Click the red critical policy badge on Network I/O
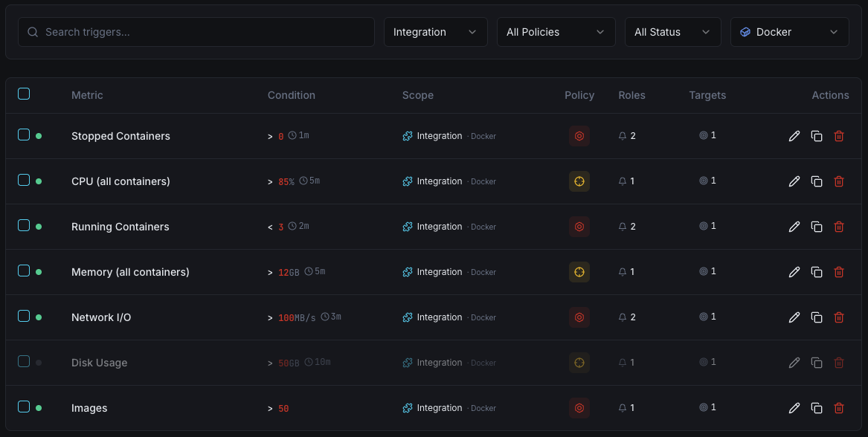 579,317
